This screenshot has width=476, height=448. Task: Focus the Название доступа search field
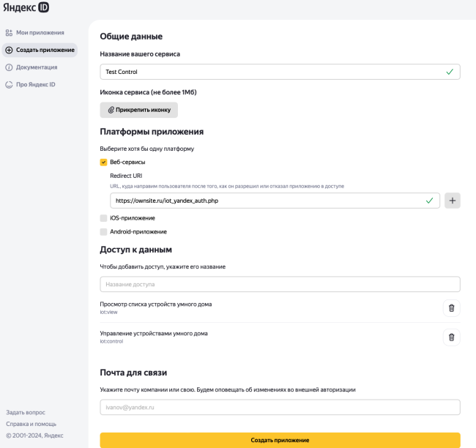[x=280, y=284]
